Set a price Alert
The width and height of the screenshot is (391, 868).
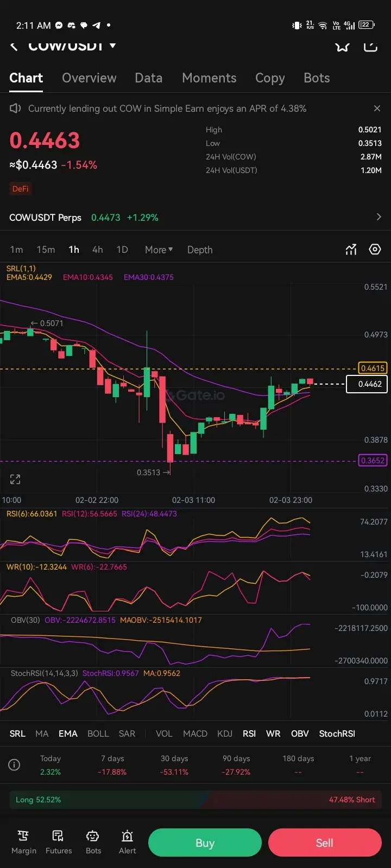pos(128,843)
